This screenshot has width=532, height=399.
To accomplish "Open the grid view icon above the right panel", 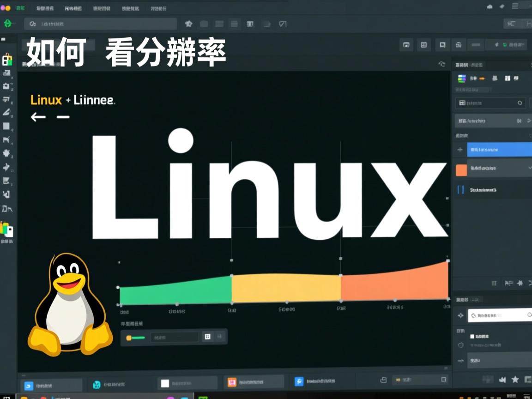I will (x=424, y=45).
